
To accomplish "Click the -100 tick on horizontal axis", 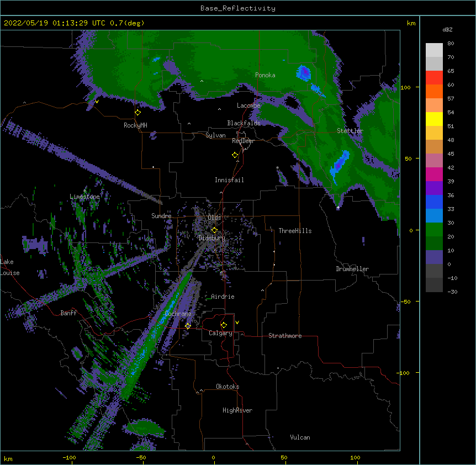I will [69, 457].
